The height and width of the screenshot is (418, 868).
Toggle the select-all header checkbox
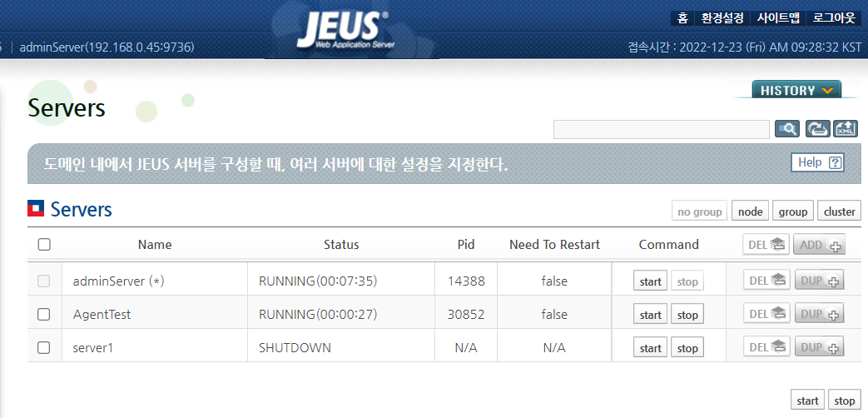(44, 244)
